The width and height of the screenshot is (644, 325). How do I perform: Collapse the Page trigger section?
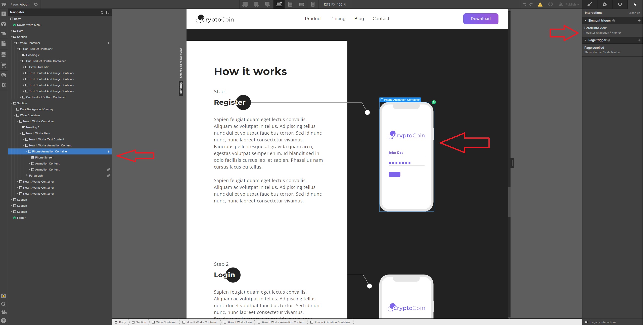585,40
